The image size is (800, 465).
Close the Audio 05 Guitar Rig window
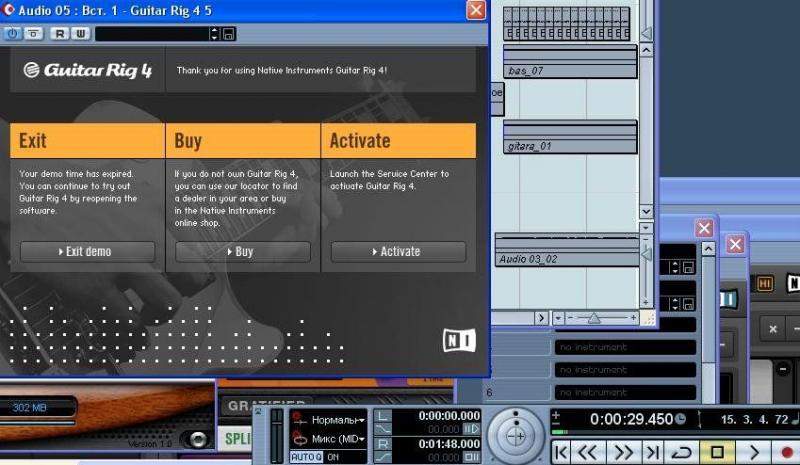pos(476,10)
